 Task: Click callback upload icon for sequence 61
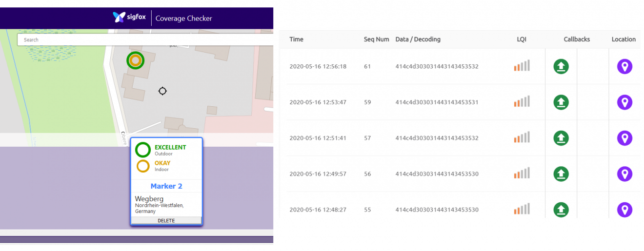click(x=561, y=66)
